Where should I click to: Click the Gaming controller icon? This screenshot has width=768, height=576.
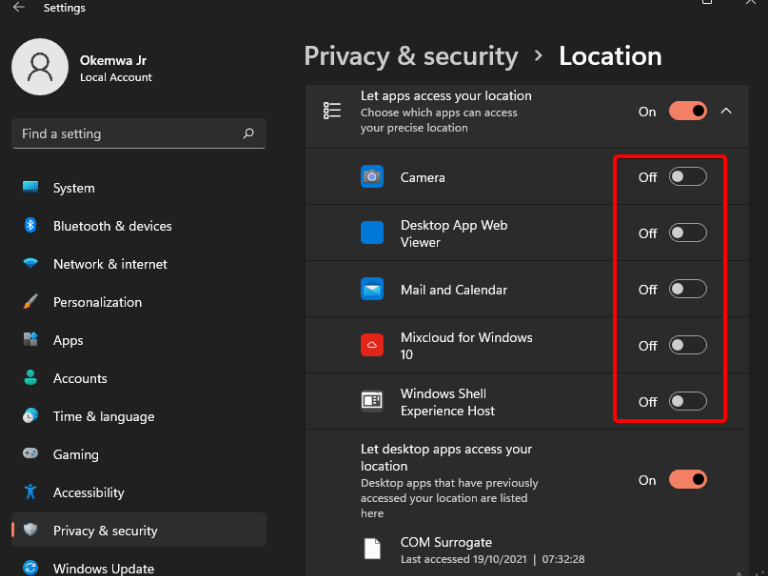click(x=30, y=453)
